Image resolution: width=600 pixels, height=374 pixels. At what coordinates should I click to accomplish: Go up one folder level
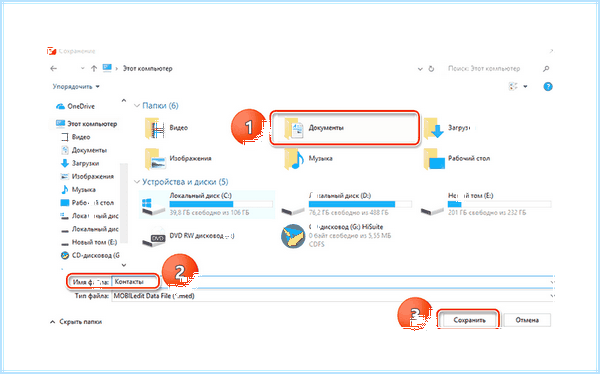pos(94,69)
